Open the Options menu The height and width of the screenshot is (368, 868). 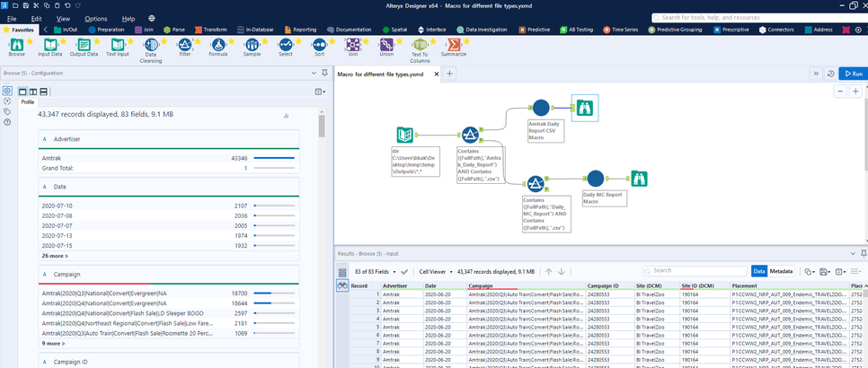(95, 18)
